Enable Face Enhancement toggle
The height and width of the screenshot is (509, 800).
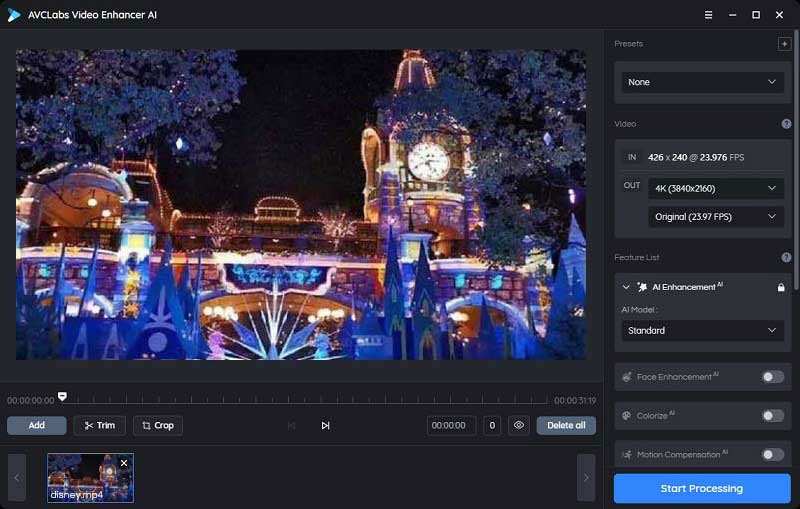772,377
